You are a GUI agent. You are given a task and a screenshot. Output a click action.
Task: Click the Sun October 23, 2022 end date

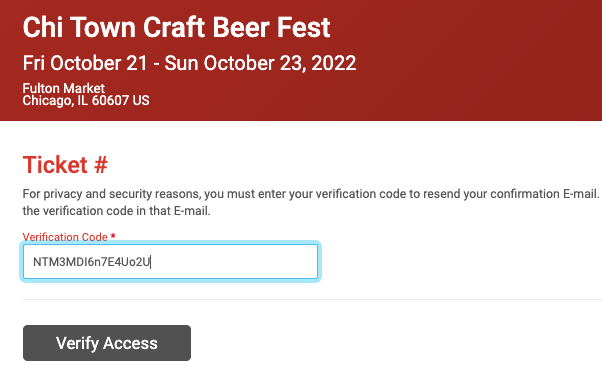pos(260,63)
